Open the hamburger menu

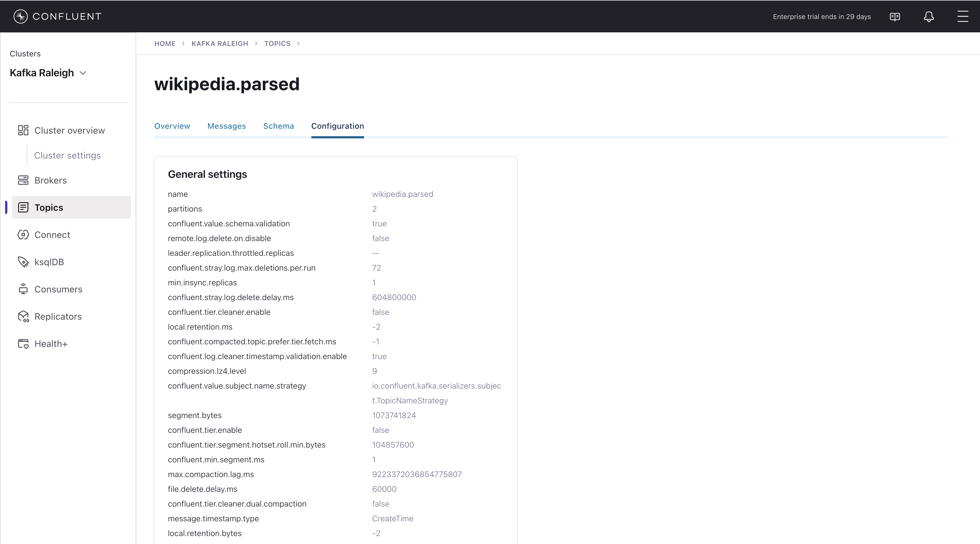click(x=962, y=16)
